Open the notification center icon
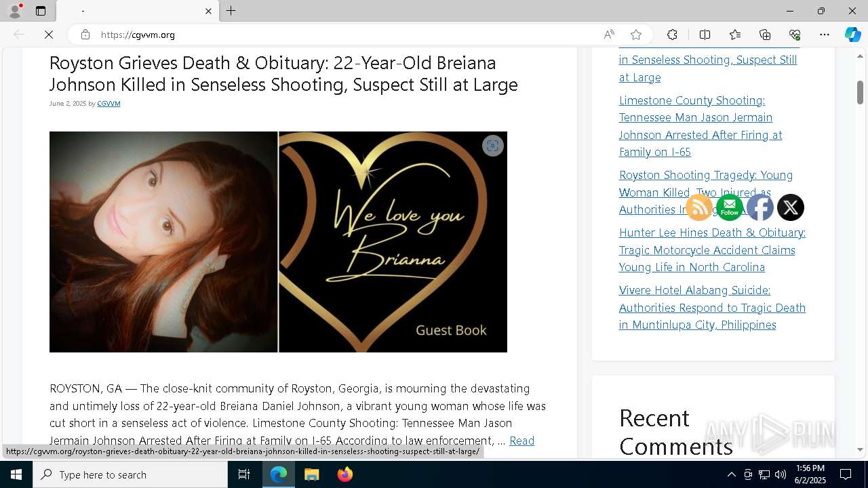Viewport: 868px width, 488px height. [846, 474]
